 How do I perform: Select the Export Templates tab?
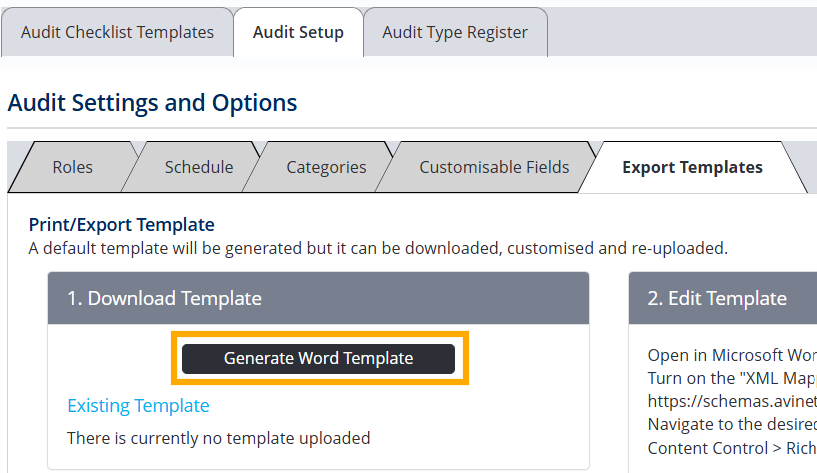pyautogui.click(x=692, y=167)
